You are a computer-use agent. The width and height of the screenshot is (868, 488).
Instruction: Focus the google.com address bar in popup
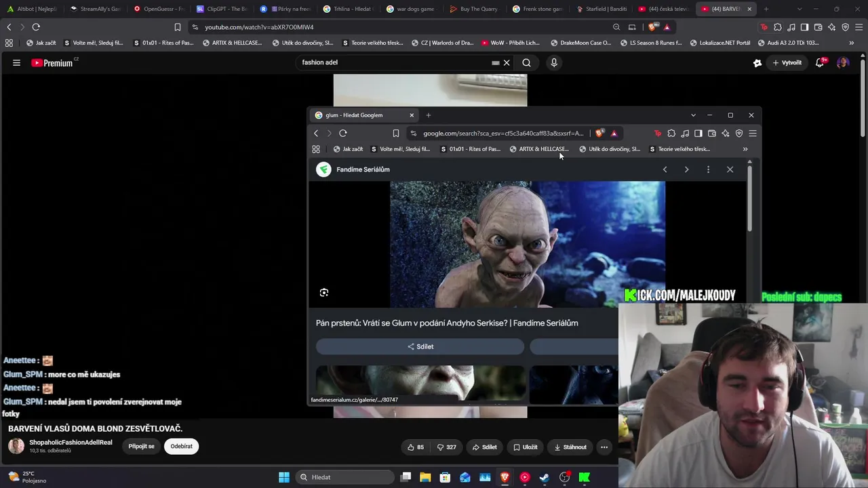(503, 134)
